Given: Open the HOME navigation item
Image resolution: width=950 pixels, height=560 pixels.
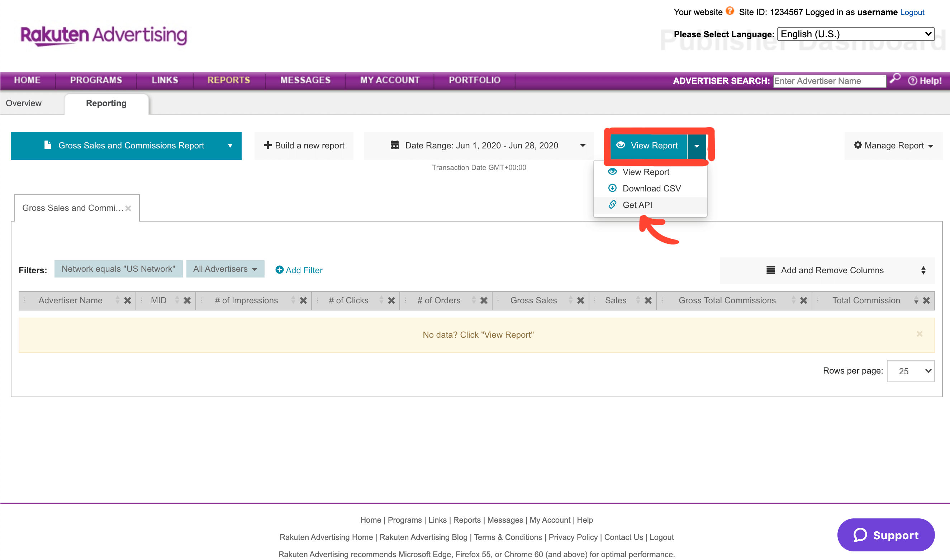Looking at the screenshot, I should coord(28,80).
